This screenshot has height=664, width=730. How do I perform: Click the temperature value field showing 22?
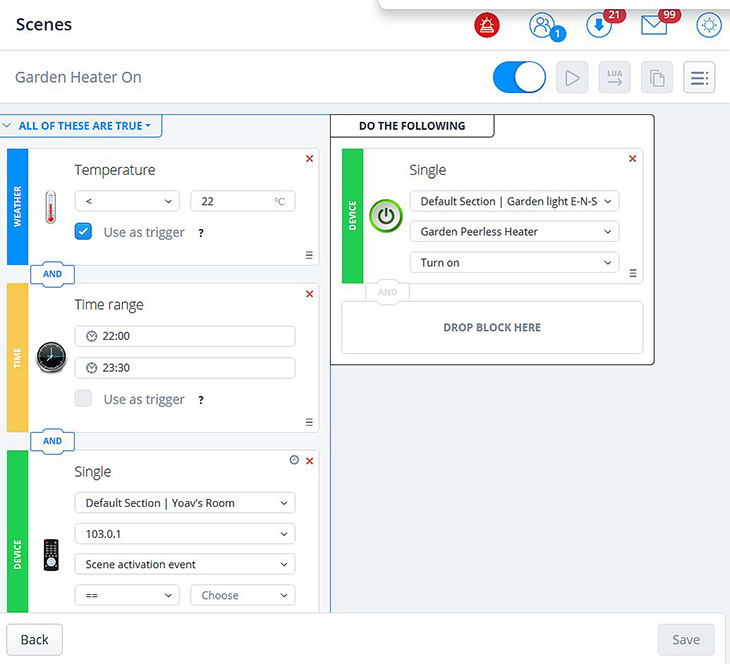pos(243,201)
